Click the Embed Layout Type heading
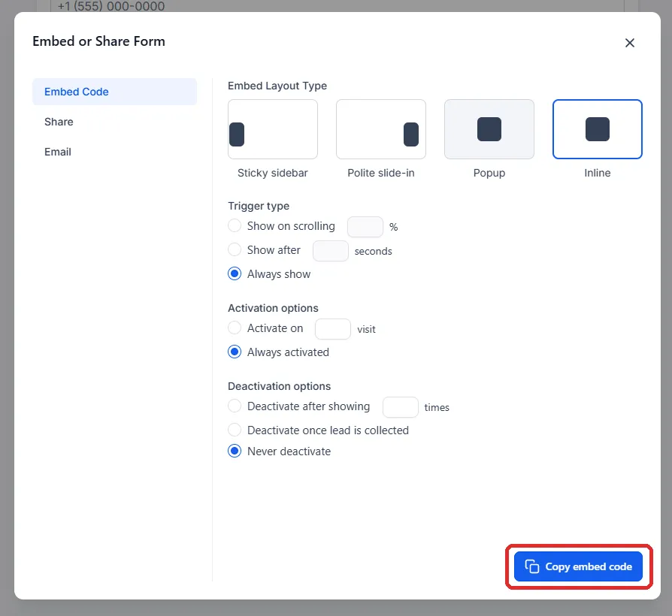This screenshot has height=616, width=672. pyautogui.click(x=277, y=86)
